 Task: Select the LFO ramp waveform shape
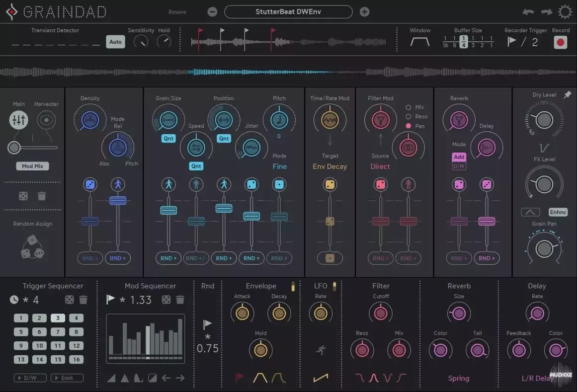coord(321,378)
